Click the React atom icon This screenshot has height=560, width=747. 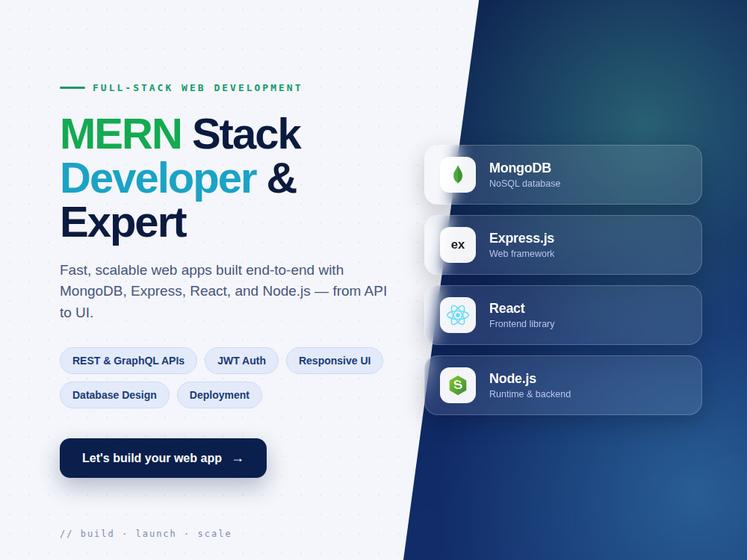pyautogui.click(x=457, y=315)
